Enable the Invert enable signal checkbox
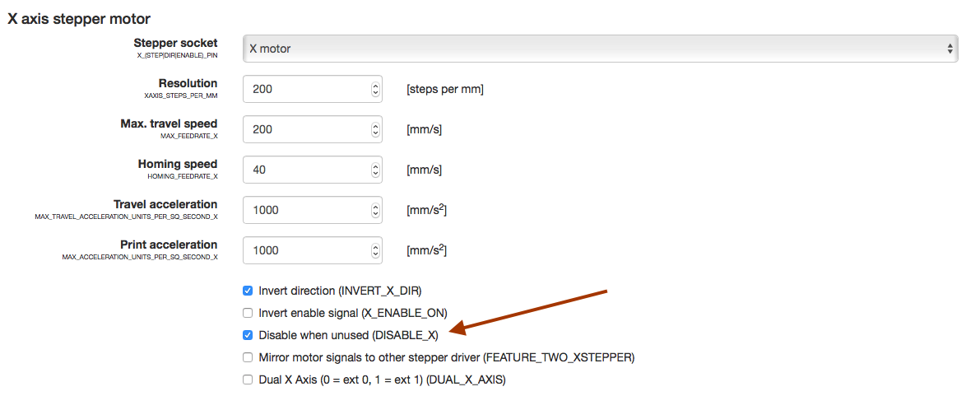The height and width of the screenshot is (410, 980). coord(248,313)
